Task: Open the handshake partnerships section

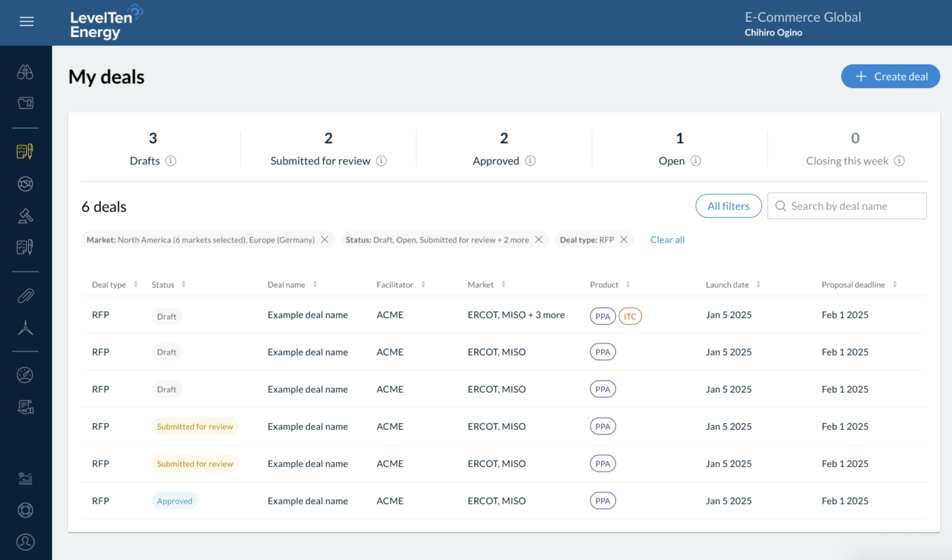Action: coord(25,184)
